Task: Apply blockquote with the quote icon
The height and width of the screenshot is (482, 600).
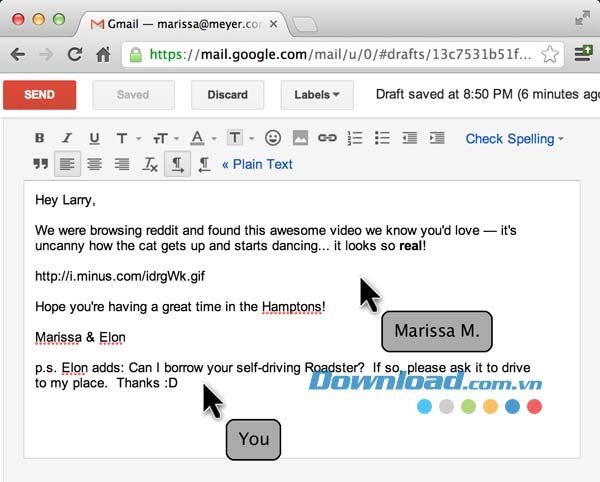Action: coord(41,165)
